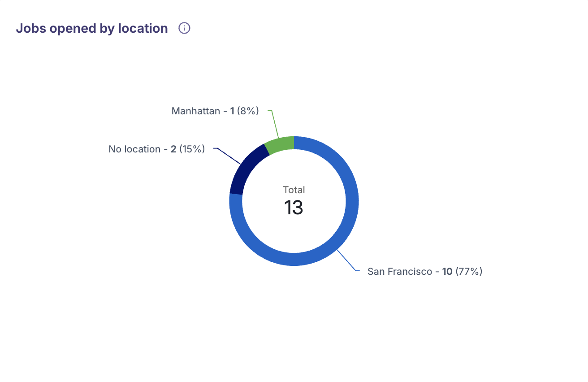Screen dimensions: 588x382
Task: Click the (77%) percentage for San Francisco
Action: pyautogui.click(x=469, y=271)
